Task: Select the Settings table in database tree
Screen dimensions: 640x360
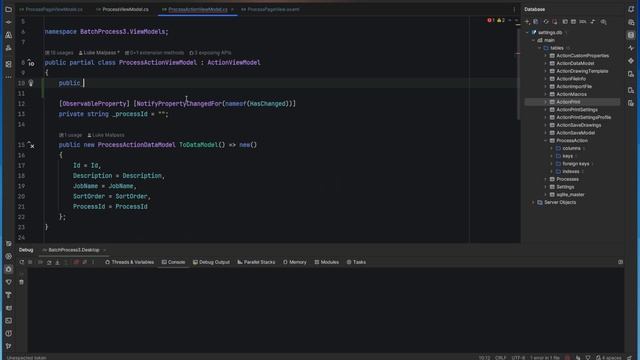Action: tap(565, 187)
